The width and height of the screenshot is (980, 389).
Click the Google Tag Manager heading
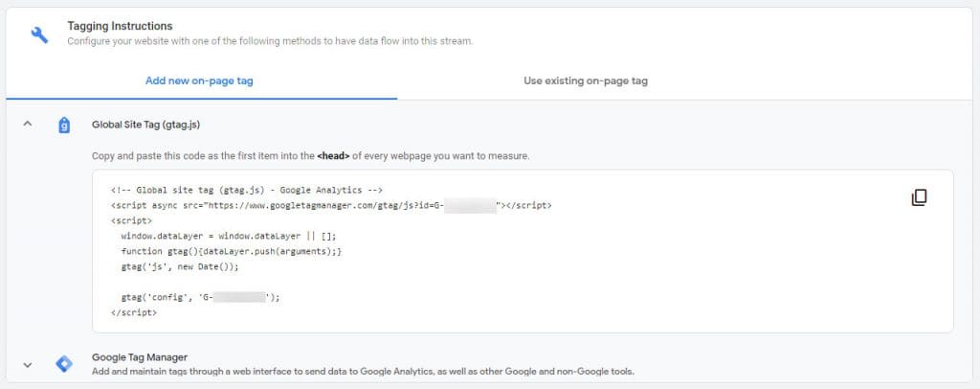(140, 357)
